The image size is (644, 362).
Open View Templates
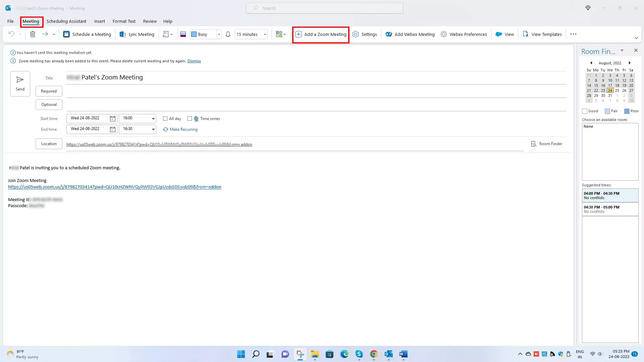click(x=542, y=34)
